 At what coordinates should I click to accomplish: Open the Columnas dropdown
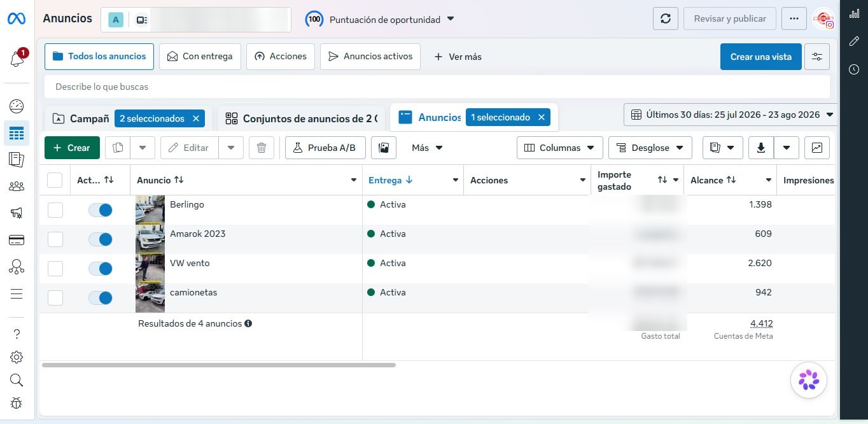(560, 148)
